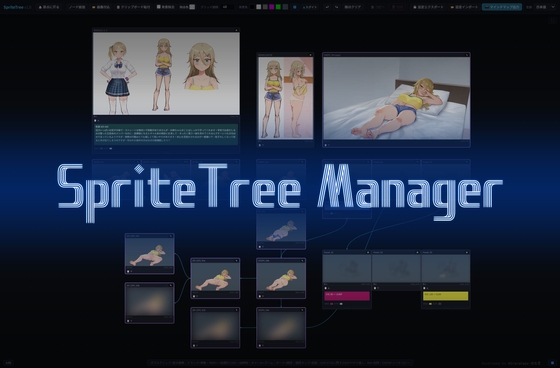The image size is (560, 368).
Task: Open the two-pose standing character node
Action: pos(285,98)
